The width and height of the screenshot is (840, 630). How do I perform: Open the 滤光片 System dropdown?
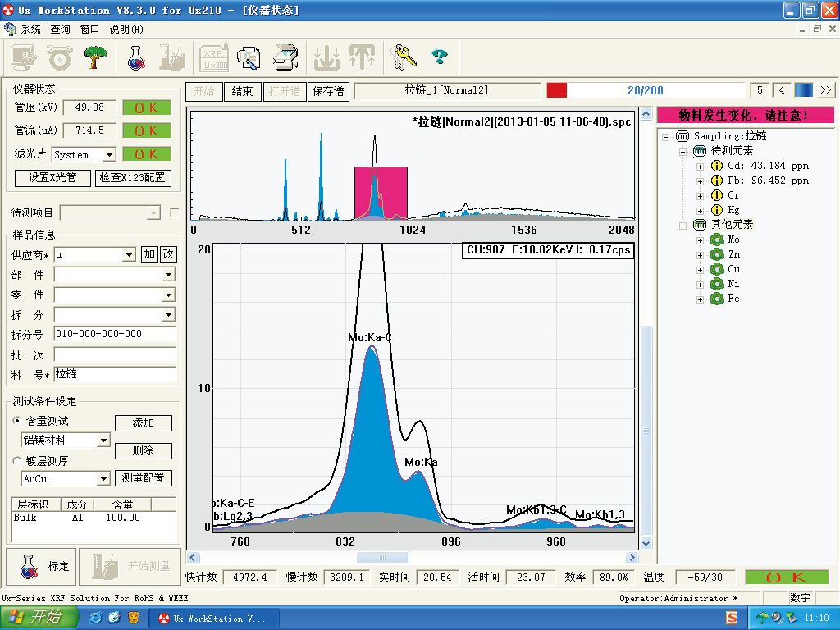[x=109, y=155]
